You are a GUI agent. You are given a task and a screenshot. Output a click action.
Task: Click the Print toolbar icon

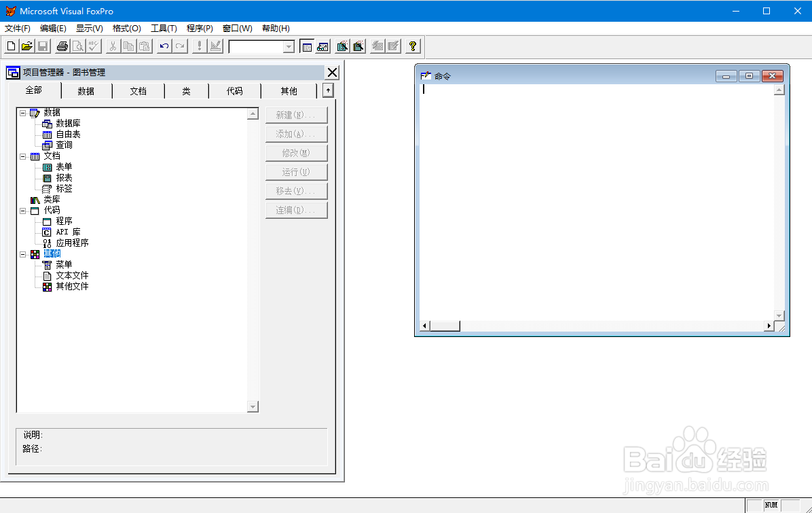tap(62, 46)
